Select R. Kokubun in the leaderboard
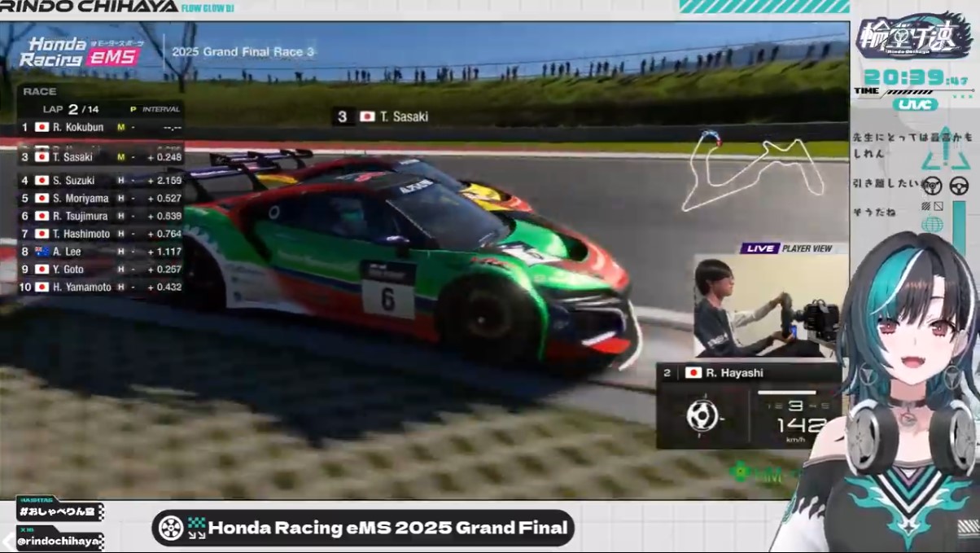 pos(77,127)
